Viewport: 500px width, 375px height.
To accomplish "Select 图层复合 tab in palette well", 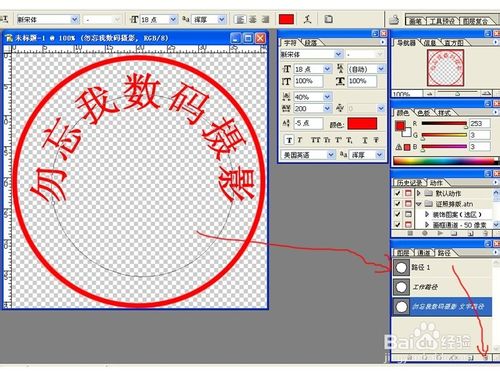I will point(475,21).
